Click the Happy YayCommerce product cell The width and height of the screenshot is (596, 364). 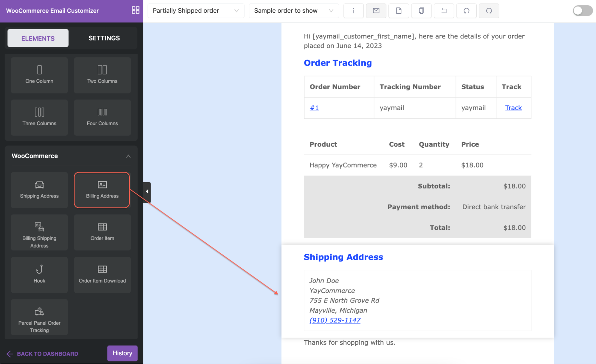[x=343, y=165]
